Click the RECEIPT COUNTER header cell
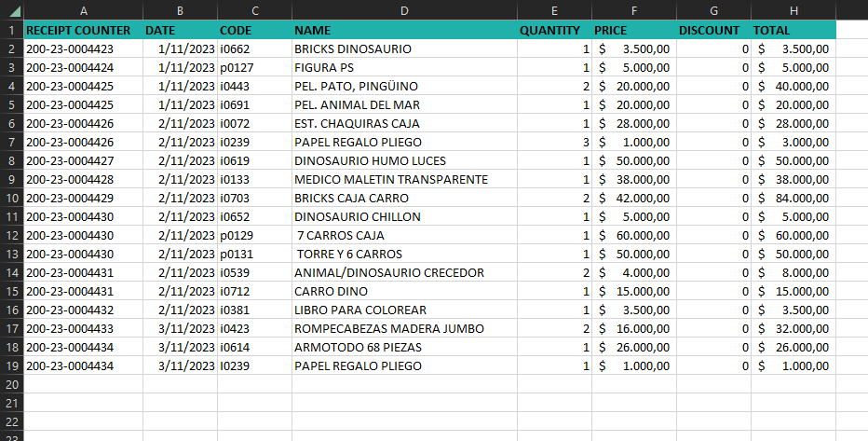 click(x=83, y=30)
